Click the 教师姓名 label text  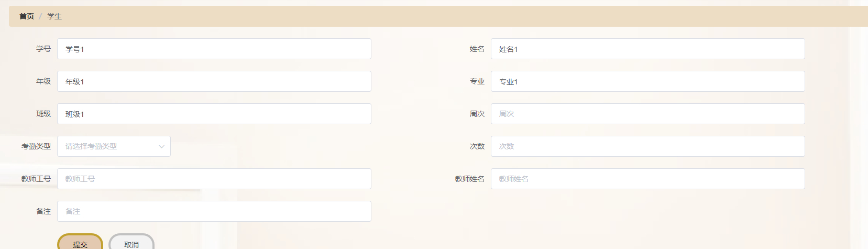[x=469, y=179]
